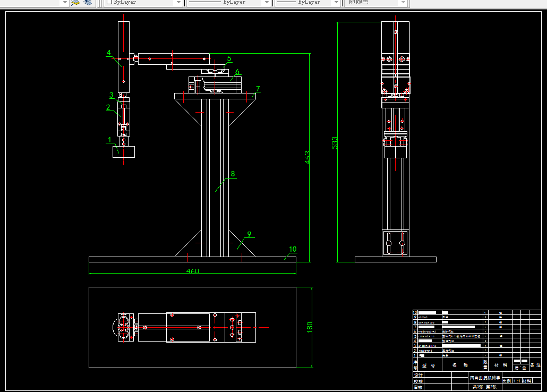Click green balloon label 5 above the slide
Image resolution: width=547 pixels, height=392 pixels.
click(x=229, y=58)
